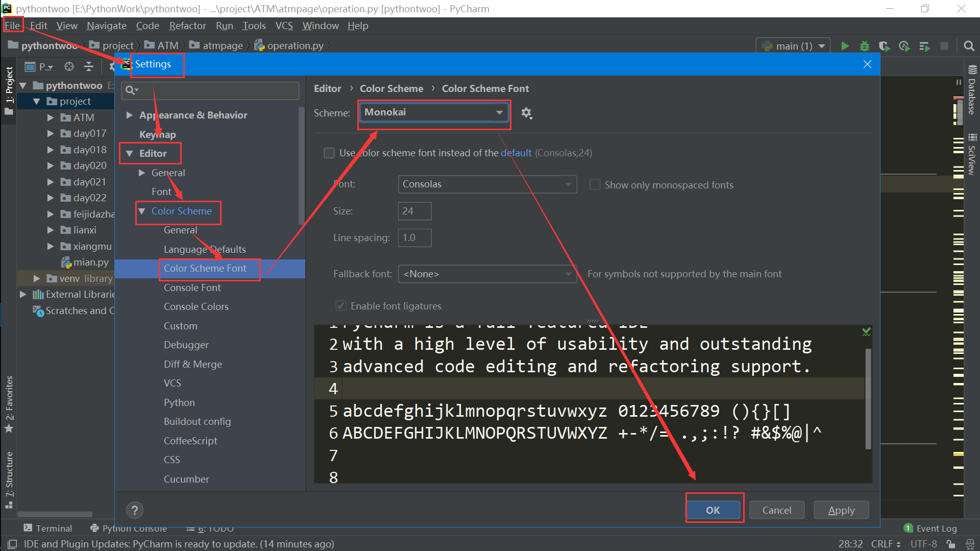Click locate-in-project target icon
The width and height of the screenshot is (980, 551).
tap(69, 66)
